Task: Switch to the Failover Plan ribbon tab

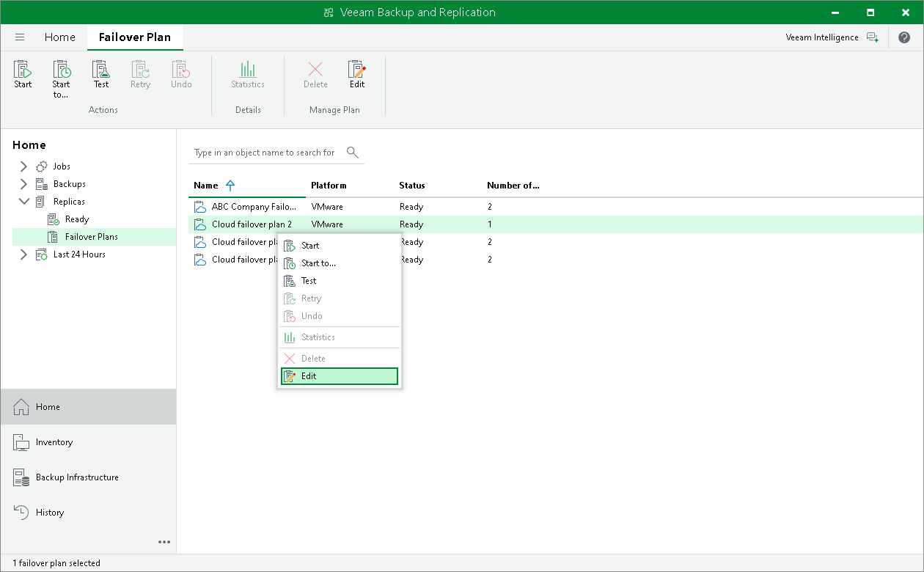Action: (135, 37)
